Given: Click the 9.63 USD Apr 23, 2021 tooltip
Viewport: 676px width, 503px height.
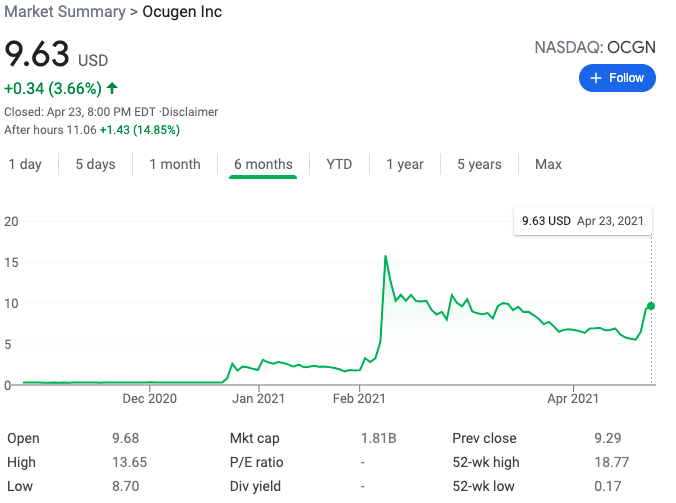Looking at the screenshot, I should tap(582, 221).
